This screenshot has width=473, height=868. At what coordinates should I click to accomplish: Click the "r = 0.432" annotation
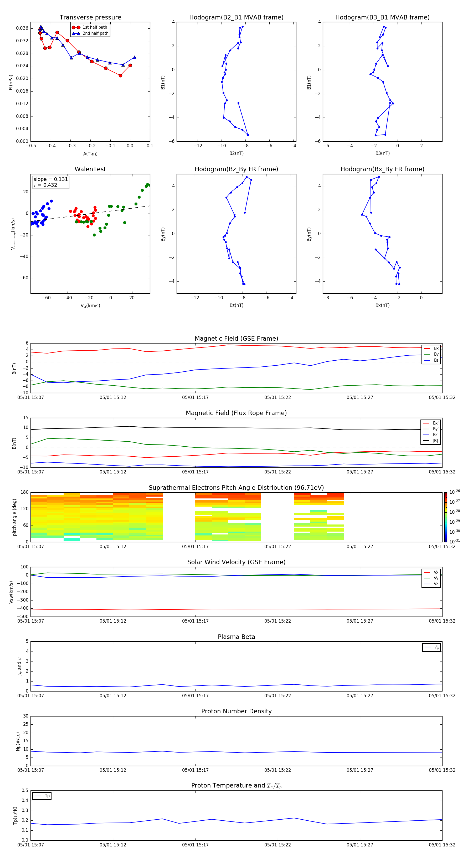click(45, 185)
